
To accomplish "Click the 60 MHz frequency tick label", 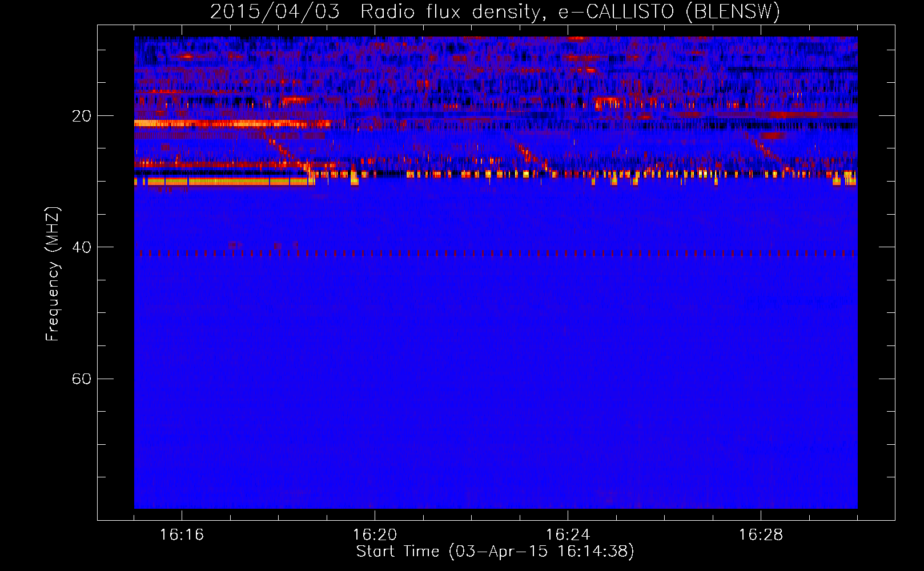I will 81,379.
